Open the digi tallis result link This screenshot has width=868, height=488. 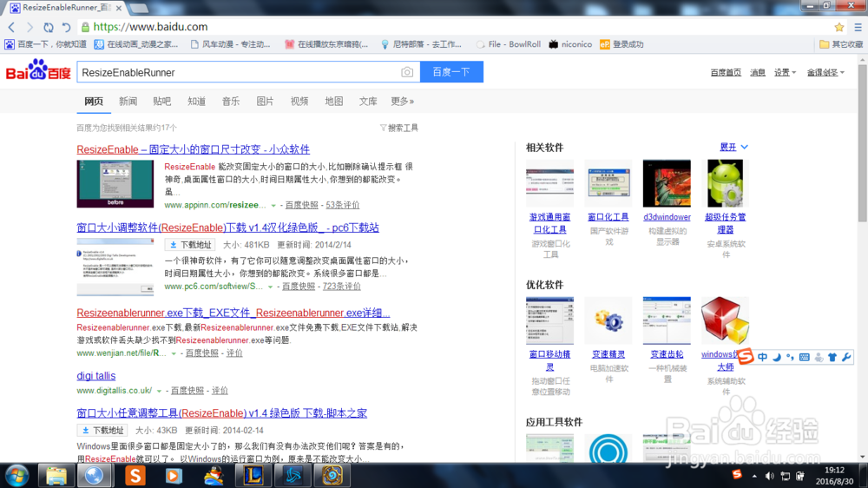pos(95,376)
